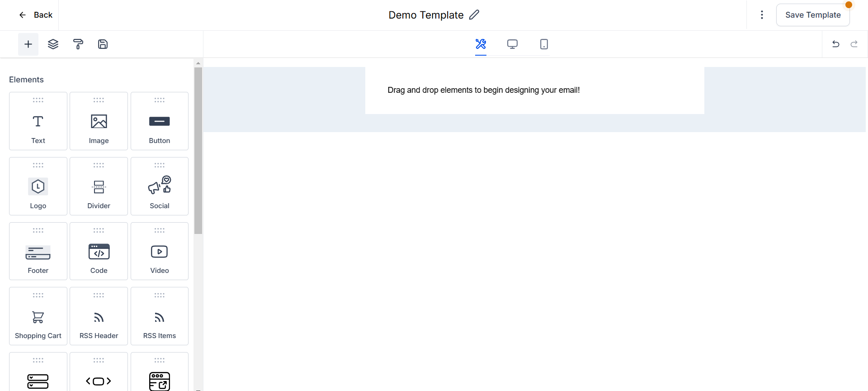This screenshot has width=868, height=391.
Task: Select the Shopping Cart element
Action: 38,316
